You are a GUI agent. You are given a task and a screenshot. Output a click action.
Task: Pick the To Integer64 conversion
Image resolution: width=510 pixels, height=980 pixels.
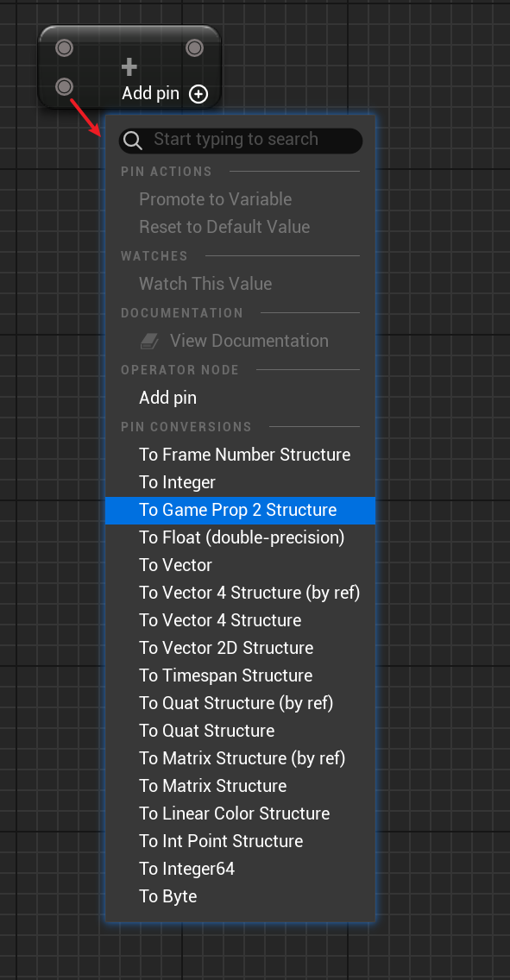[x=240, y=869]
